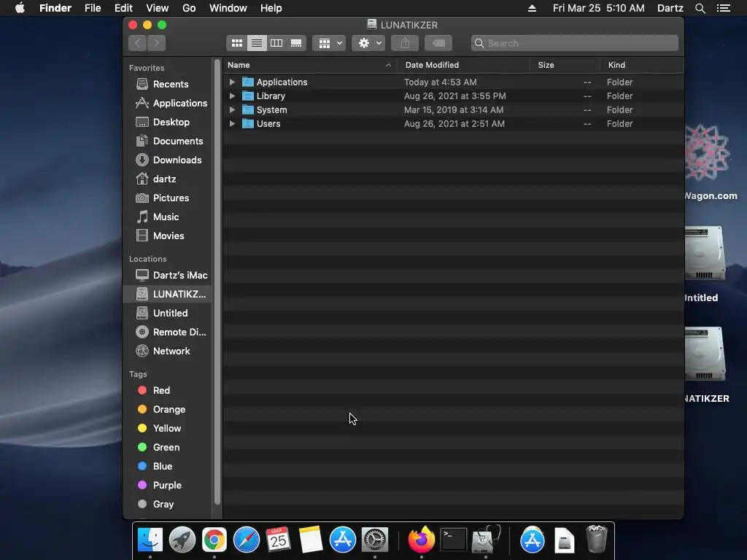Viewport: 747px width, 560px height.
Task: Open Applications in the sidebar Favorites
Action: (x=169, y=104)
